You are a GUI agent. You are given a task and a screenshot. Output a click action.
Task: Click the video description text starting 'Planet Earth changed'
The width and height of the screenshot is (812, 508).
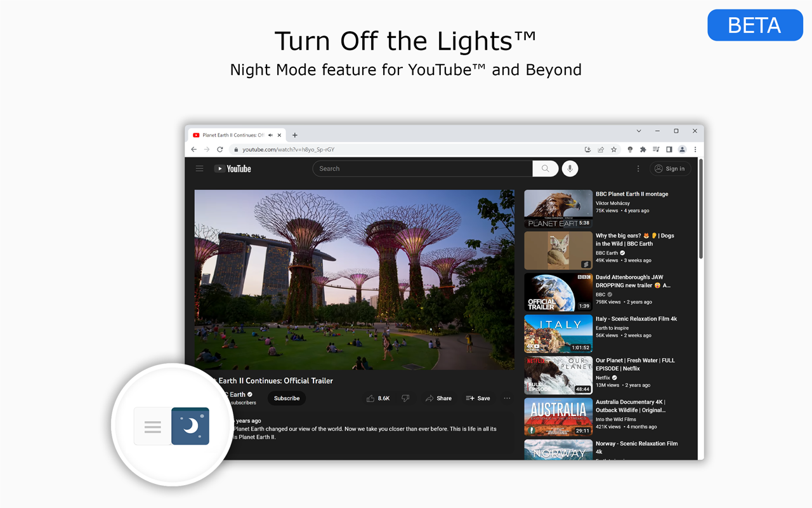[365, 433]
